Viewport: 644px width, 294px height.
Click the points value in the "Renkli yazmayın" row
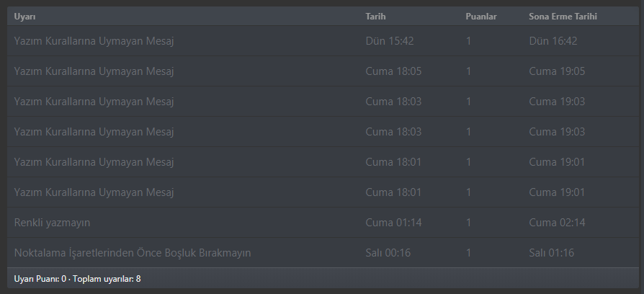coord(469,223)
